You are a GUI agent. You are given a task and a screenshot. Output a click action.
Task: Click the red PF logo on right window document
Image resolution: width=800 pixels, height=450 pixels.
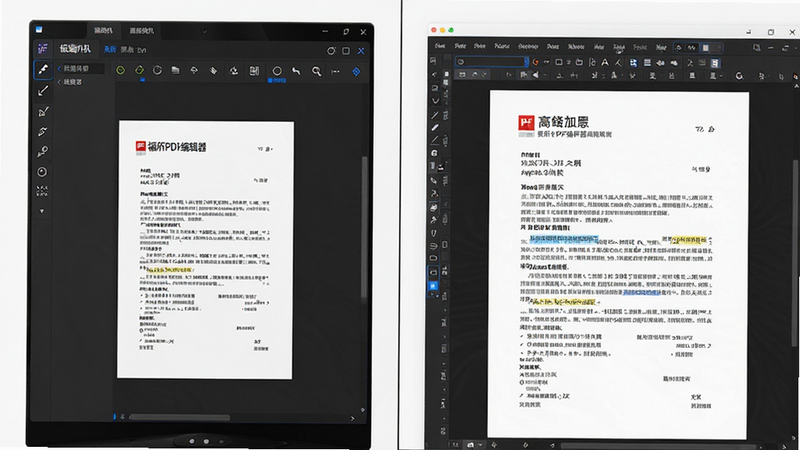tap(526, 123)
